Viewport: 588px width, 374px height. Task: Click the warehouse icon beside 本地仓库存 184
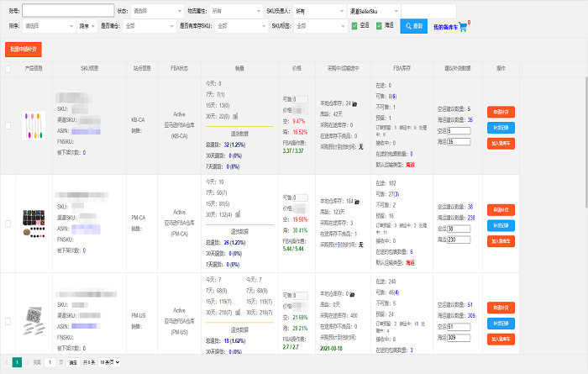pos(357,202)
